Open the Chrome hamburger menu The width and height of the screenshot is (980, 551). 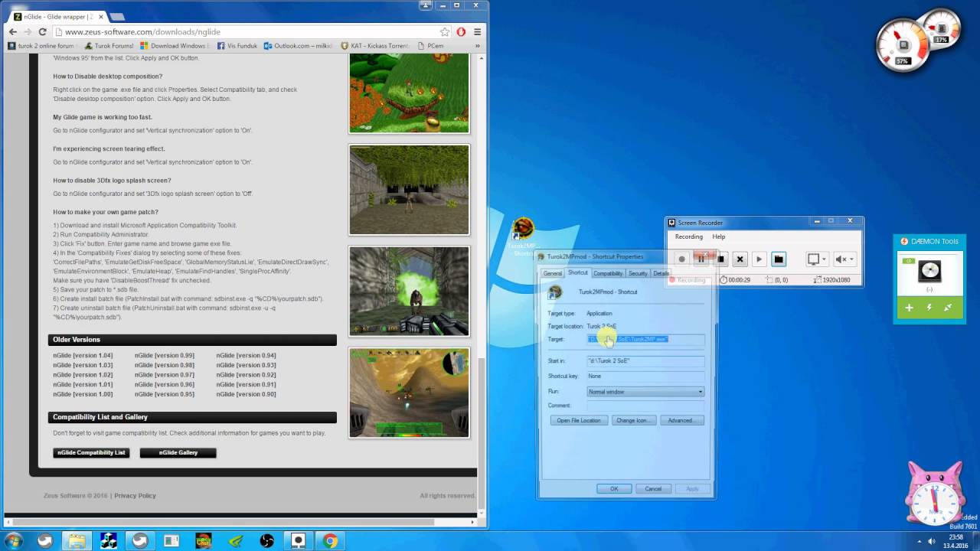click(x=477, y=32)
